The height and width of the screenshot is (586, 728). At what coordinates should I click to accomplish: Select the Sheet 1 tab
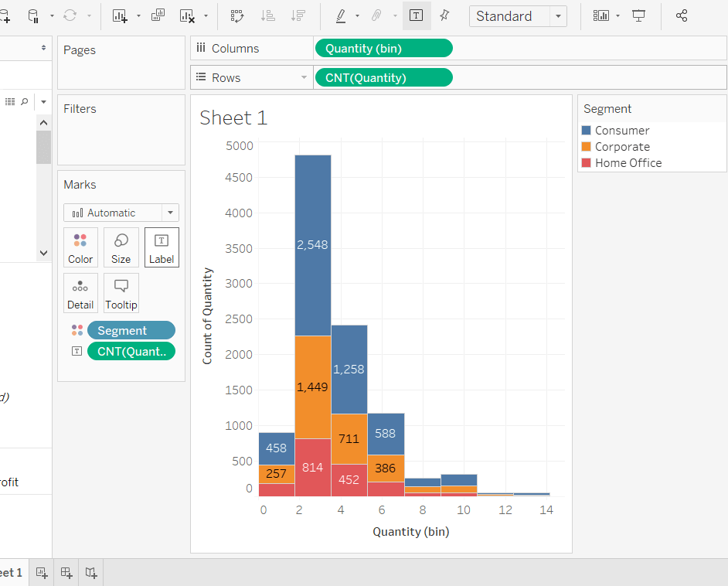click(11, 573)
